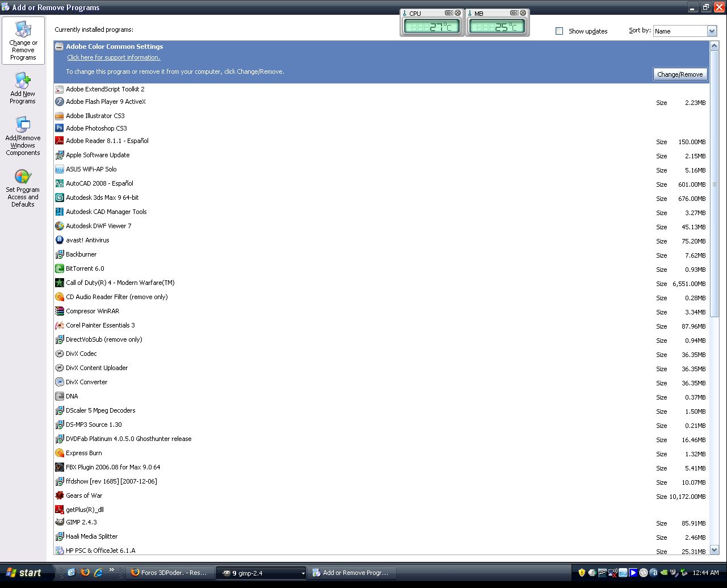Select Backburner program entry
727x588 pixels.
point(381,254)
